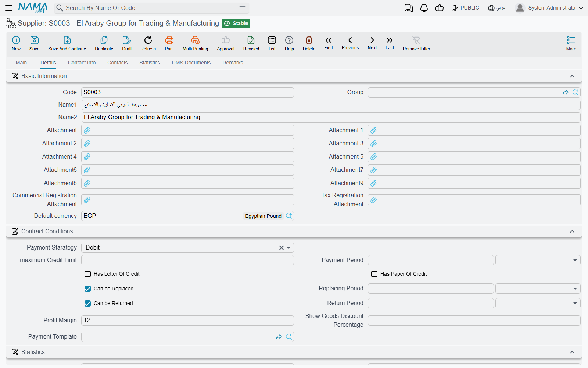This screenshot has height=368, width=588.
Task: Uncheck Can be Replaced
Action: 87,289
